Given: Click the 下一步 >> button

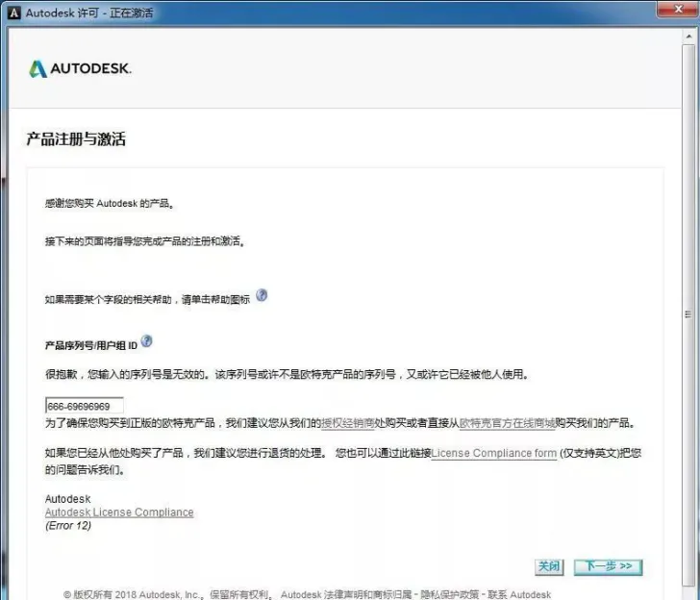Looking at the screenshot, I should click(608, 566).
